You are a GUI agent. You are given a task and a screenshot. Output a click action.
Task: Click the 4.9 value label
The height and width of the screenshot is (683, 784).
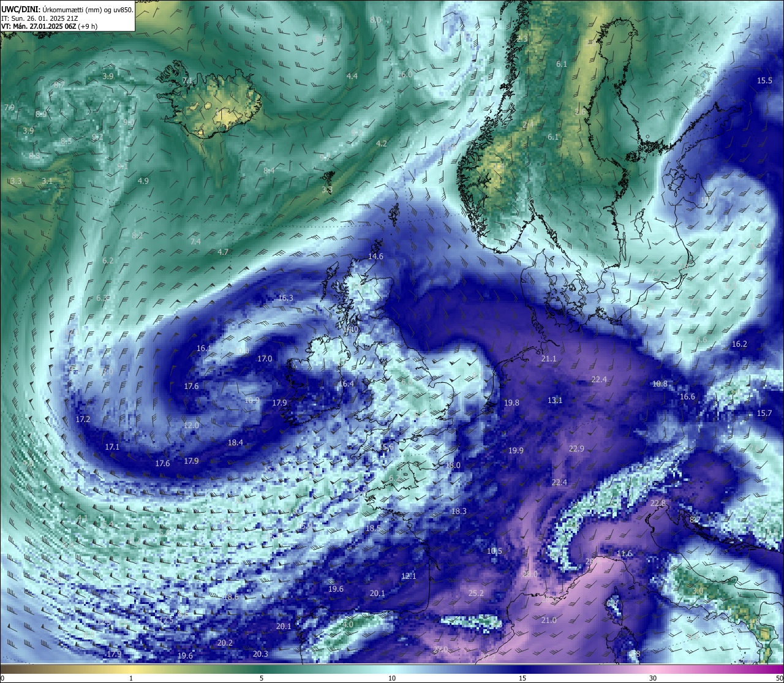143,181
